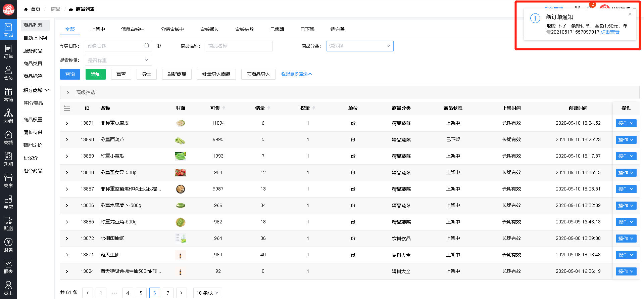Click the 商品名称 input field
Viewport: 644px width, 299px height.
[239, 46]
